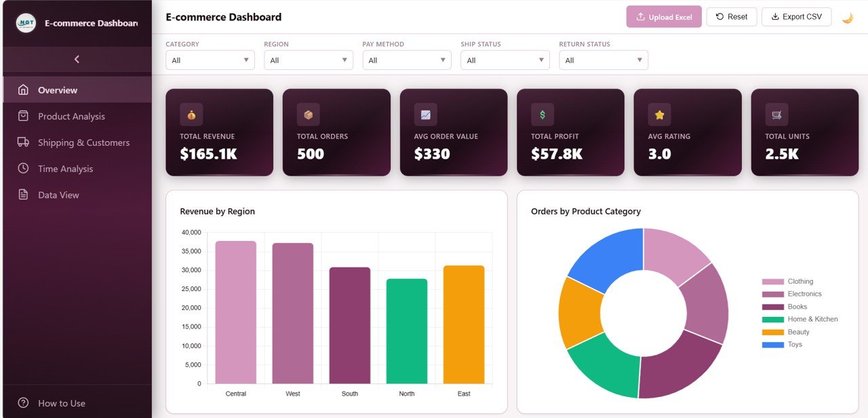This screenshot has width=868, height=418.
Task: Click the Upload Excel button
Action: click(x=663, y=16)
